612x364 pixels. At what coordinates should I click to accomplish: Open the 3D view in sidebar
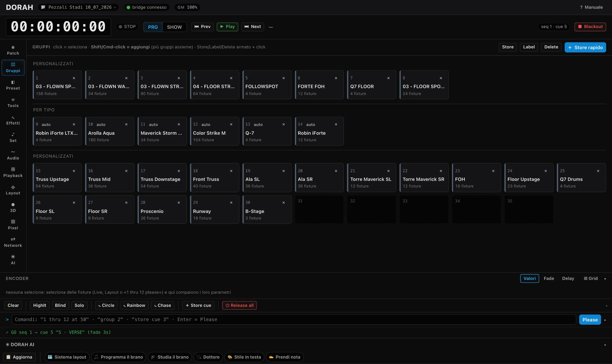[x=13, y=208]
